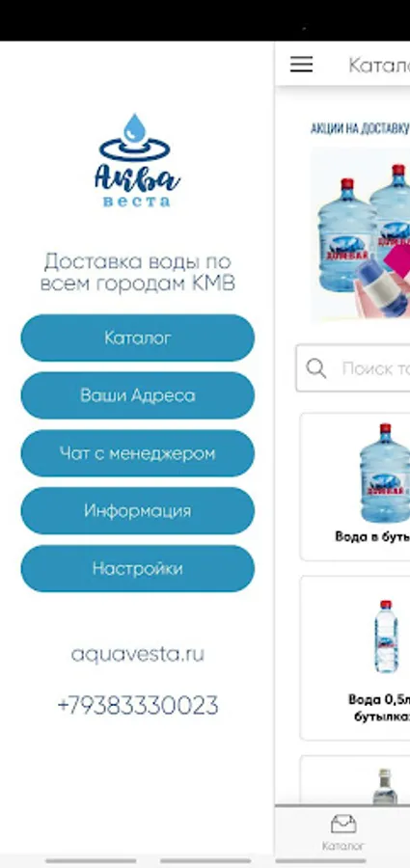Screen dimensions: 410x868
Task: Open the 0.5 litre bottle product image
Action: pos(385,637)
